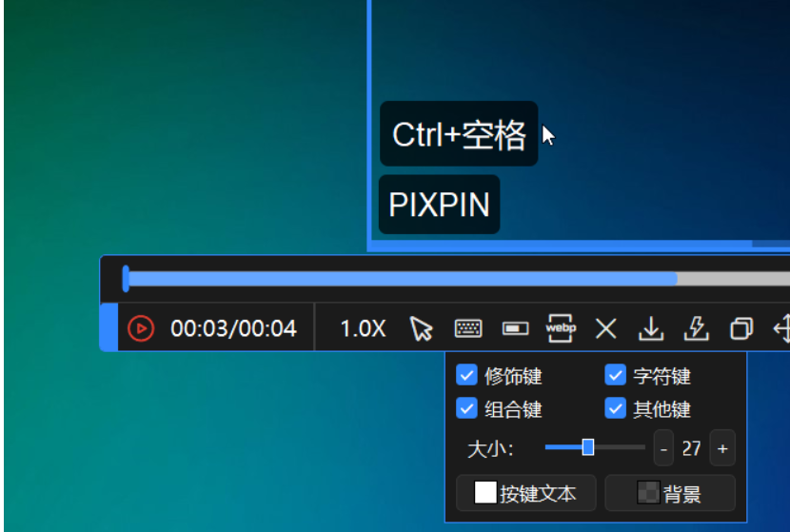The image size is (790, 532).
Task: Click the quick save lightning icon
Action: (x=697, y=328)
